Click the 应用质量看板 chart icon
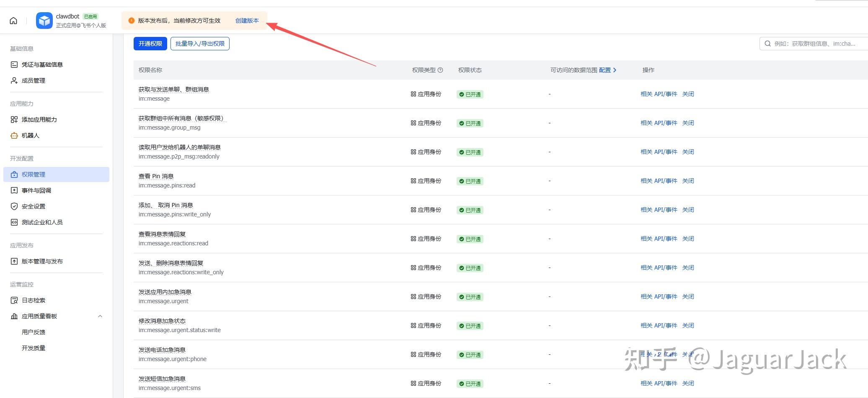 [x=14, y=316]
